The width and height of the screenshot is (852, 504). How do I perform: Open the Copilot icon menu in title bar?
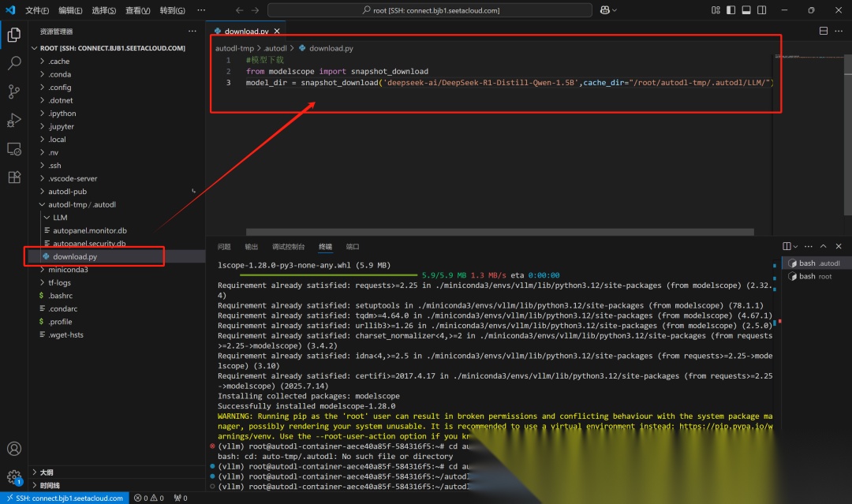tap(608, 10)
